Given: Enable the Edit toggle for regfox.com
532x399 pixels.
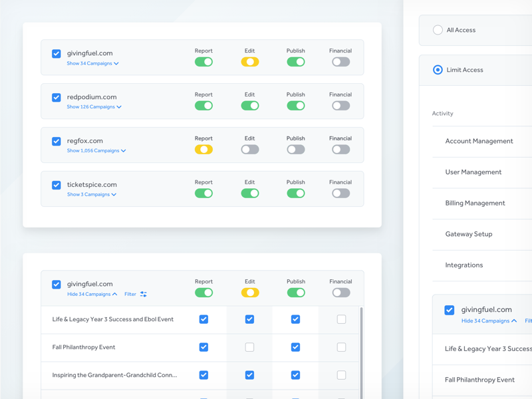Looking at the screenshot, I should (x=249, y=149).
